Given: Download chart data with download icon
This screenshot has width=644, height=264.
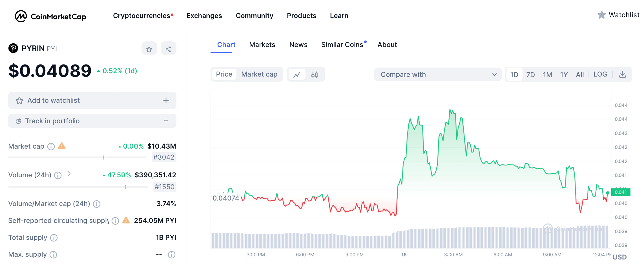Looking at the screenshot, I should (x=623, y=74).
